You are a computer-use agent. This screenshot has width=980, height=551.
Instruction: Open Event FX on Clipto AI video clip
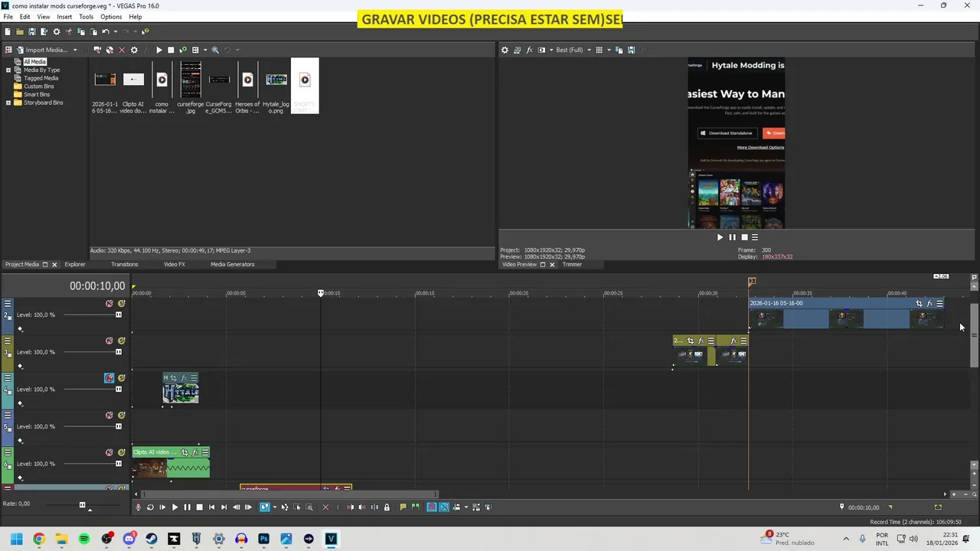tap(194, 452)
